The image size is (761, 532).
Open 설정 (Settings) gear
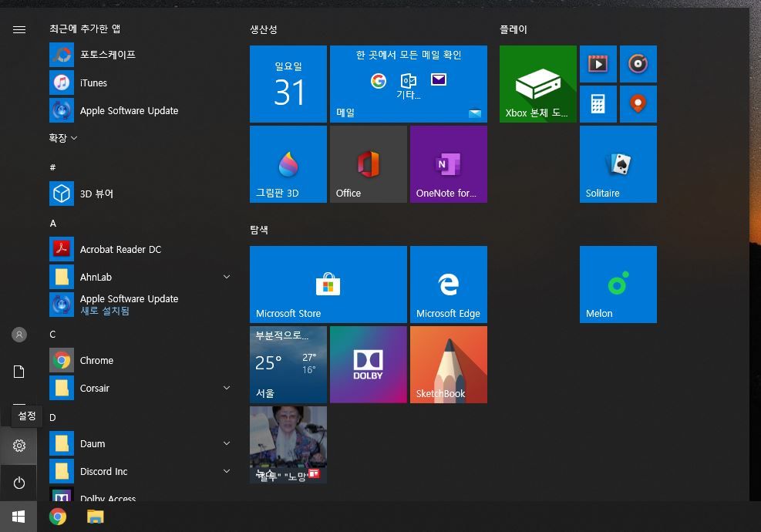click(19, 446)
